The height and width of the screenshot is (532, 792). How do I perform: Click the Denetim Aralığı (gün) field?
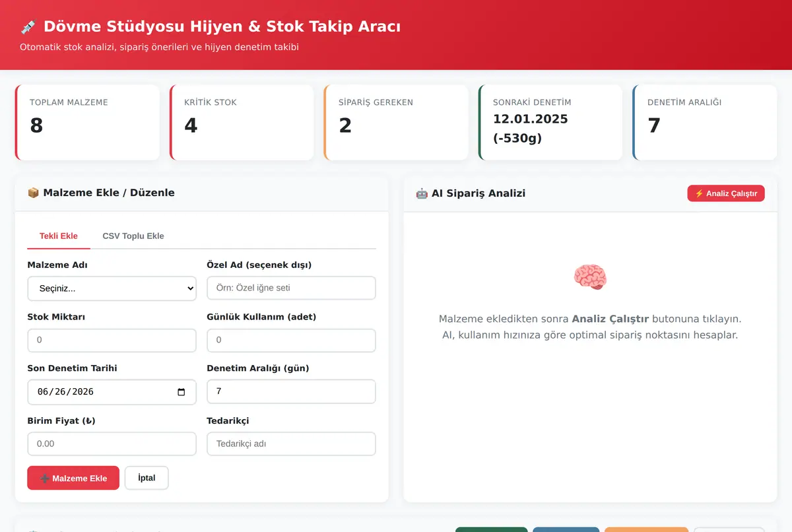(291, 392)
